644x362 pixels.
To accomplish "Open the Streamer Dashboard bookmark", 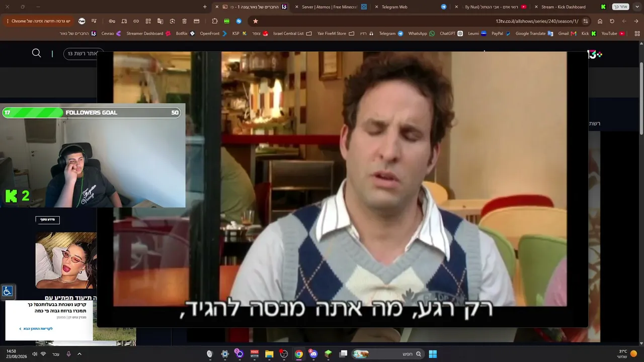I will [148, 34].
